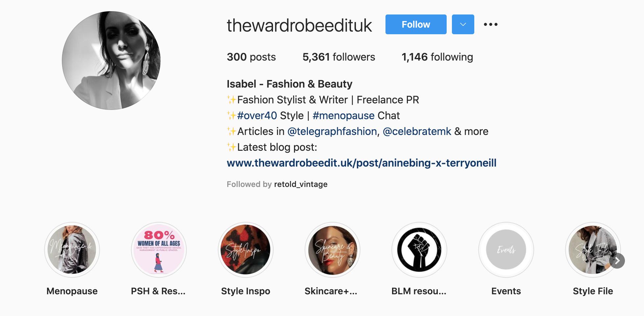The height and width of the screenshot is (316, 644).
Task: Open retold_vintage follower profile
Action: (301, 184)
